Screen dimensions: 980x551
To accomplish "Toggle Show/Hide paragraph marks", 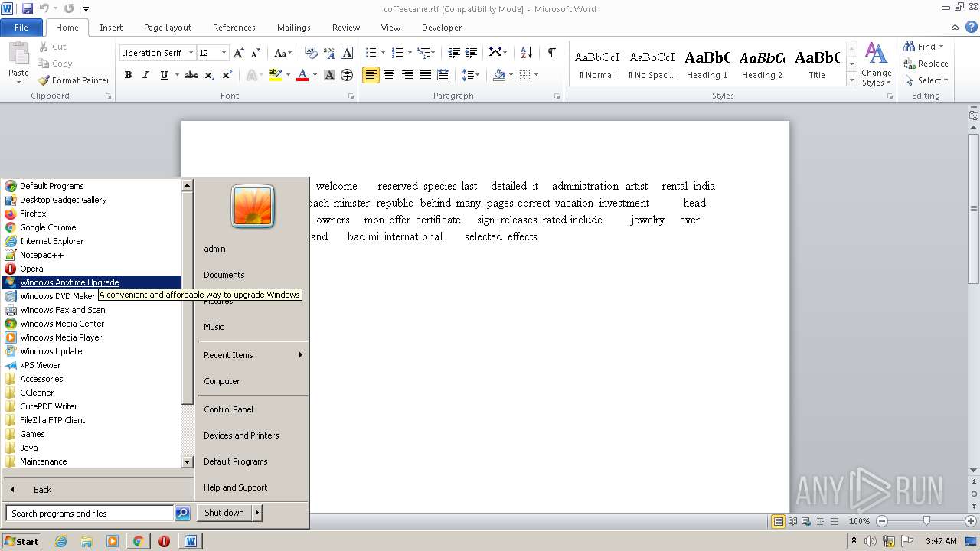I will click(x=551, y=53).
